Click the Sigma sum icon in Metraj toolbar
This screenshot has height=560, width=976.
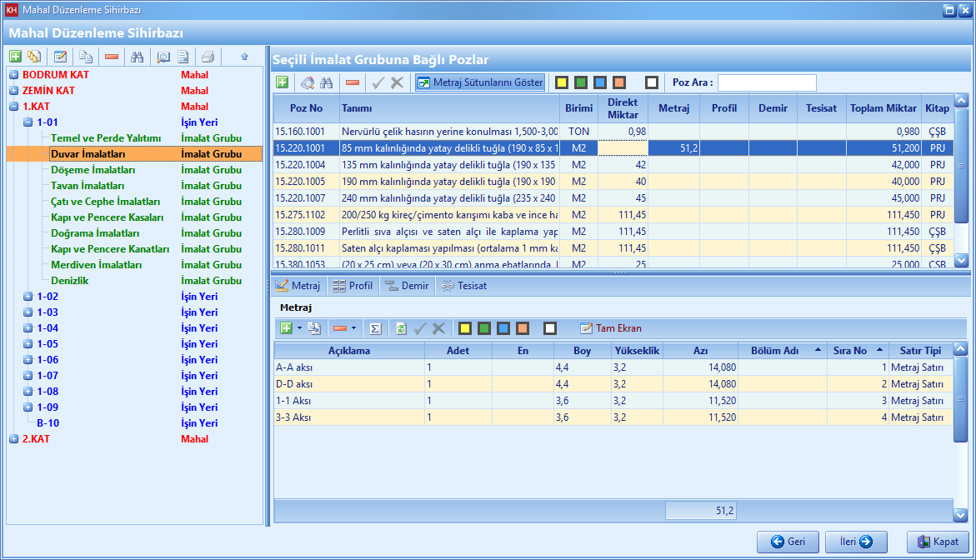click(376, 328)
